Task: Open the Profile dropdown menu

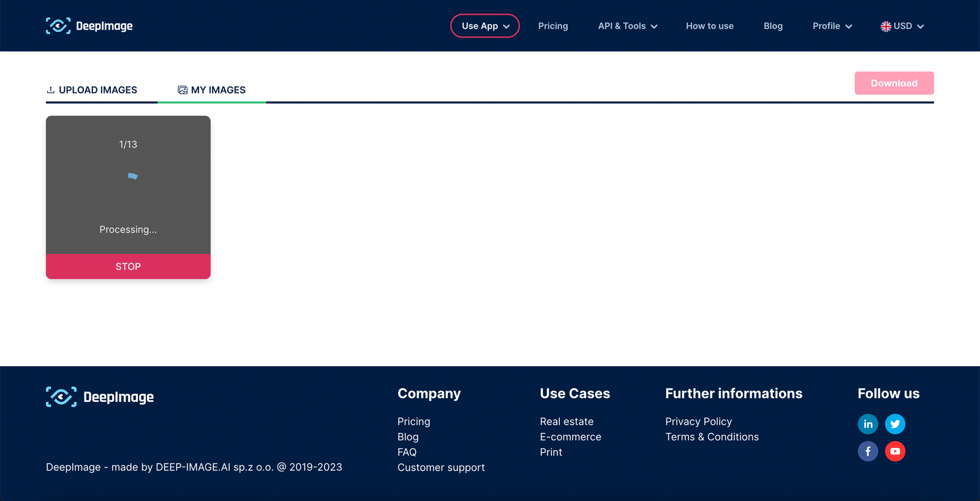Action: pyautogui.click(x=832, y=26)
